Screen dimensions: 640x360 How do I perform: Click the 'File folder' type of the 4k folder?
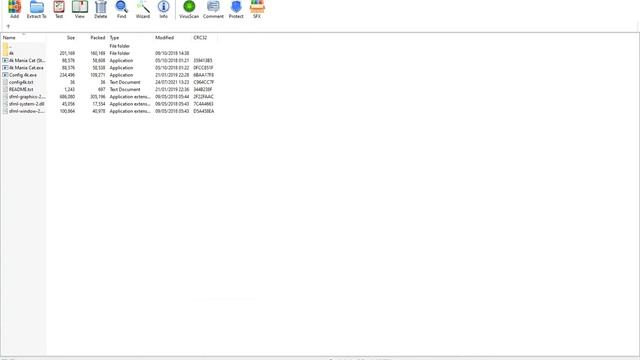(120, 53)
